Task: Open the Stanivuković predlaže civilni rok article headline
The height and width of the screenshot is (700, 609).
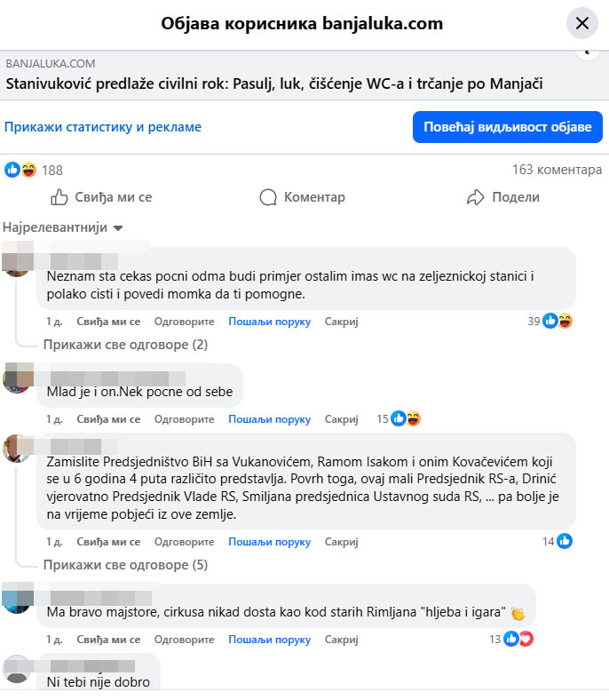Action: (x=274, y=84)
